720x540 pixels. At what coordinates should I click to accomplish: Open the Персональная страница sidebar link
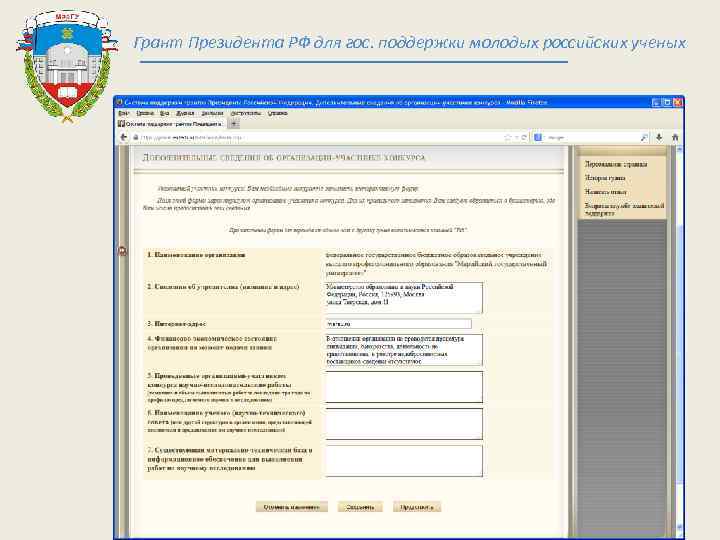tap(616, 164)
